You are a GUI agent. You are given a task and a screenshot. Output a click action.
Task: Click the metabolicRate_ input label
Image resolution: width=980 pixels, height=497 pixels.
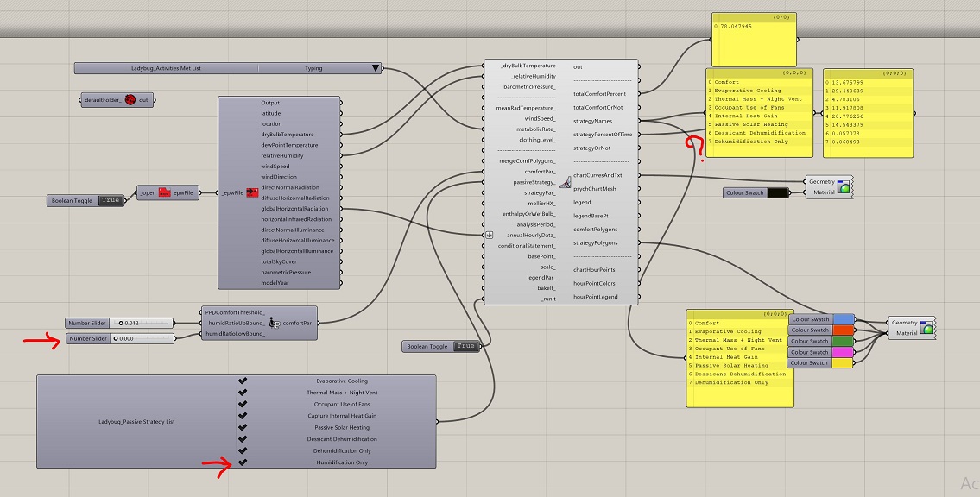[535, 129]
